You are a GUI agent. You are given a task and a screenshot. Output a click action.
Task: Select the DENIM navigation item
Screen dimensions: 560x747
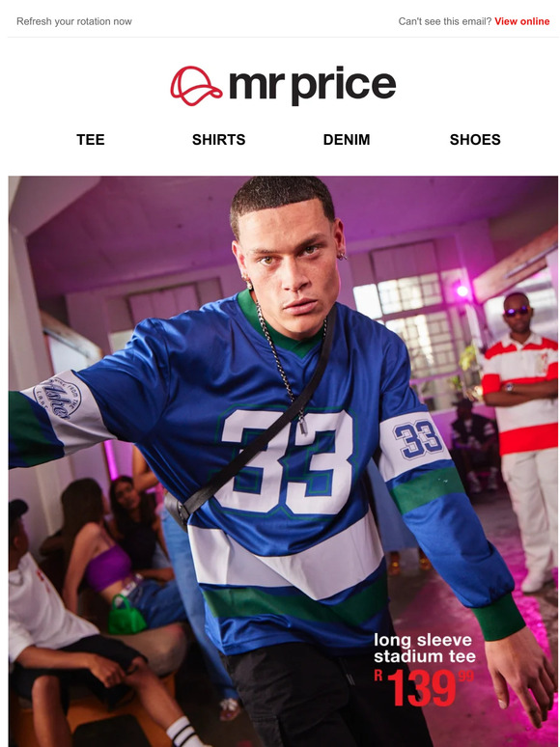pyautogui.click(x=347, y=140)
